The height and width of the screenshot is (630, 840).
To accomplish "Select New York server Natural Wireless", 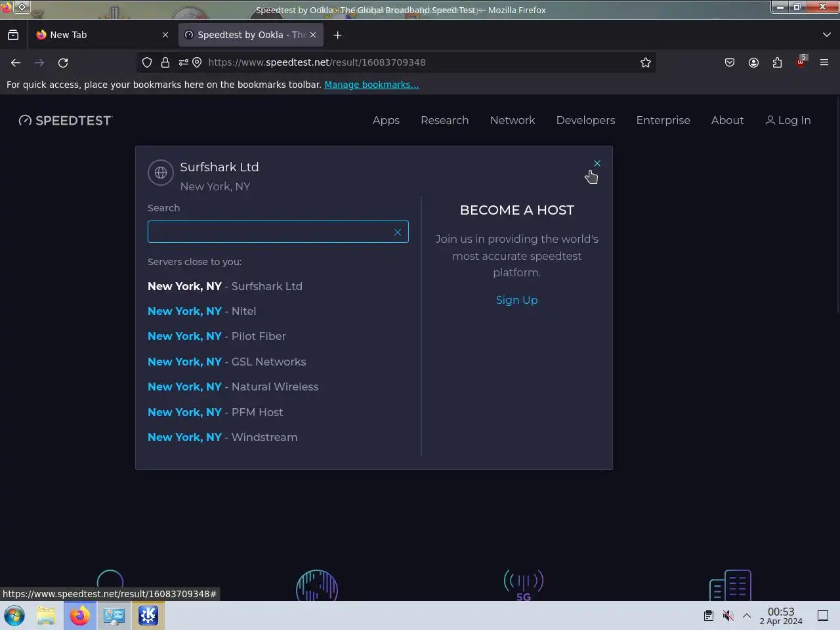I will pyautogui.click(x=233, y=387).
